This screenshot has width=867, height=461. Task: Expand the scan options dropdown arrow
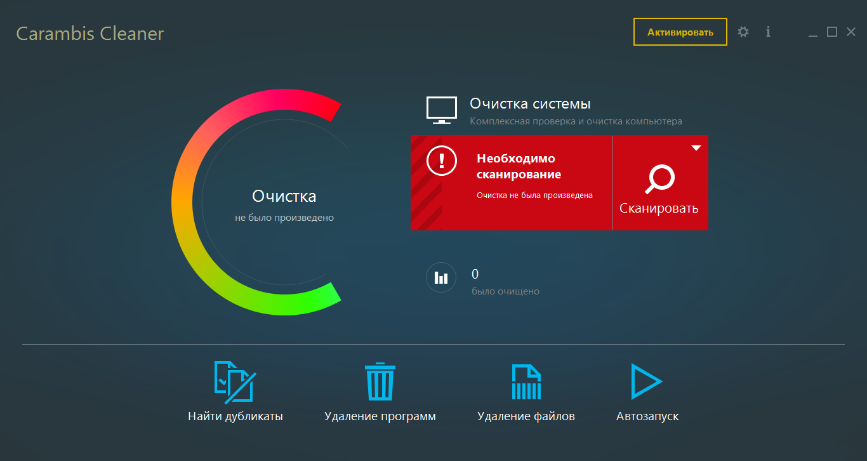click(x=696, y=148)
